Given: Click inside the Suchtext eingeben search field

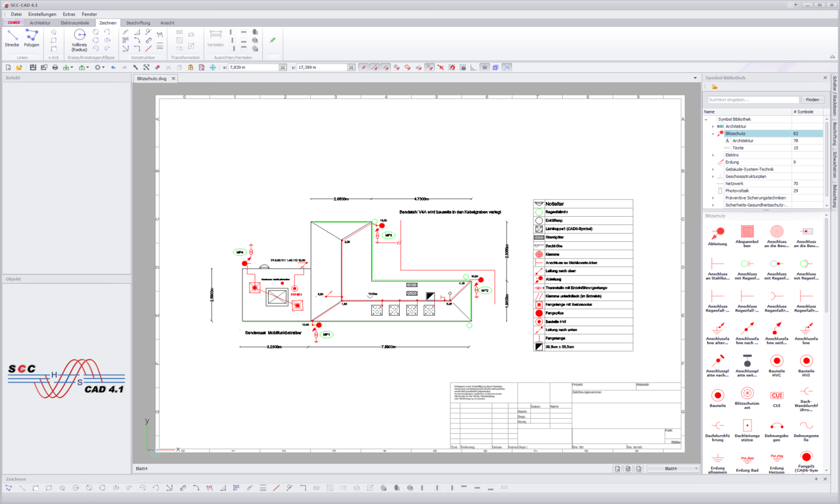Looking at the screenshot, I should tap(753, 99).
